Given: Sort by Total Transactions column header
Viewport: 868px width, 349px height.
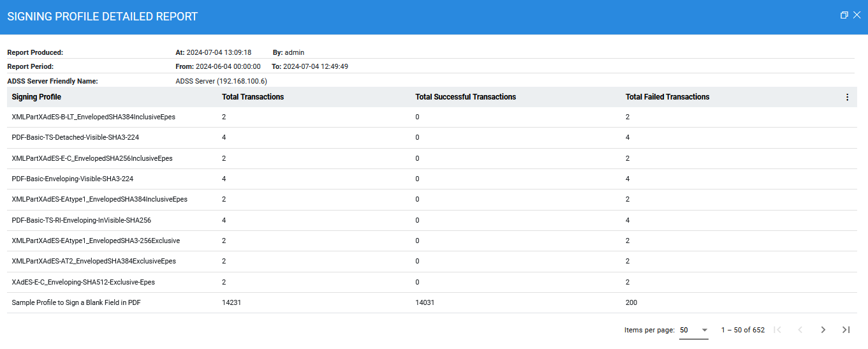Looking at the screenshot, I should pyautogui.click(x=253, y=97).
